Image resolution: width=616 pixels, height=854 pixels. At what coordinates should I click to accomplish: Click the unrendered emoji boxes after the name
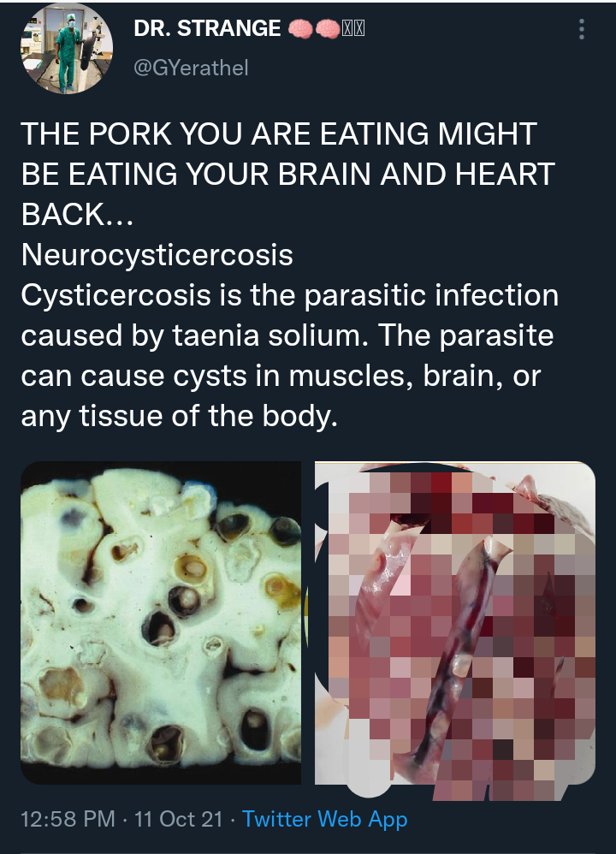[x=353, y=28]
